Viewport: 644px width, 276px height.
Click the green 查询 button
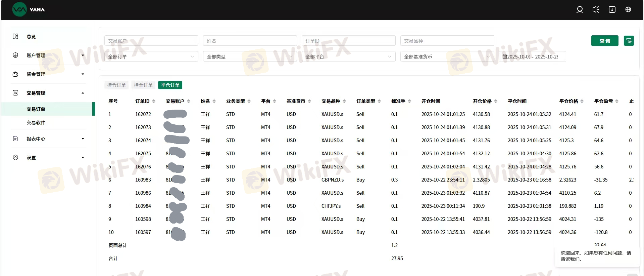click(x=605, y=41)
